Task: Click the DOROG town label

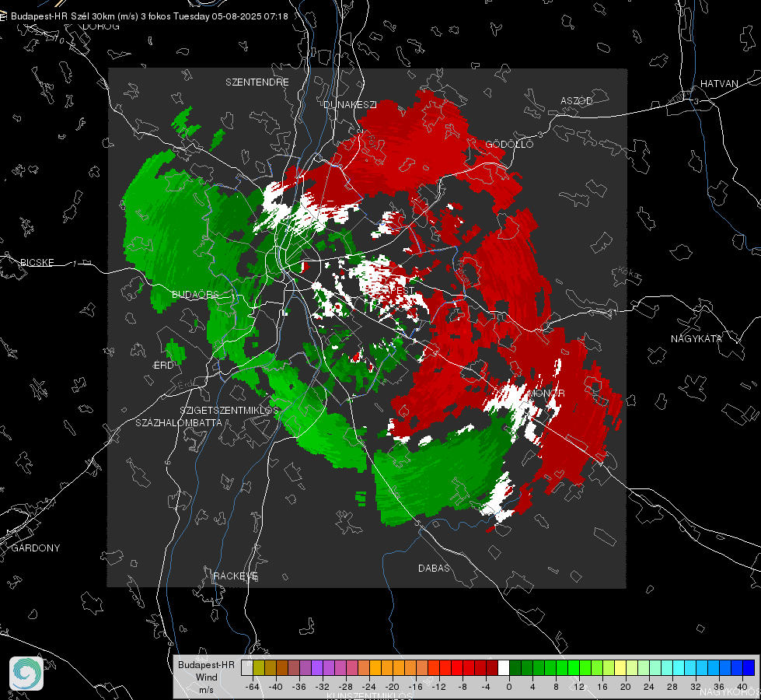Action: pyautogui.click(x=101, y=26)
